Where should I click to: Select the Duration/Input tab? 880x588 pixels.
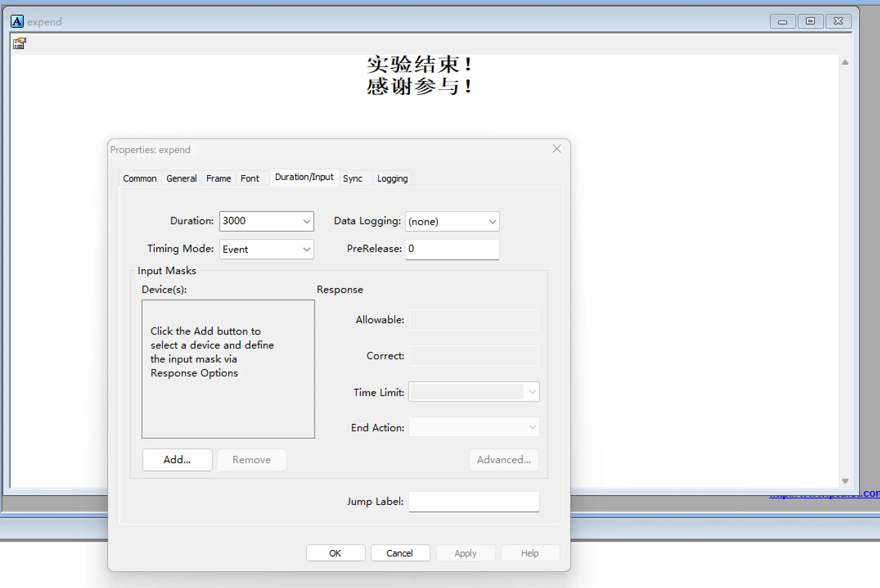pyautogui.click(x=304, y=177)
